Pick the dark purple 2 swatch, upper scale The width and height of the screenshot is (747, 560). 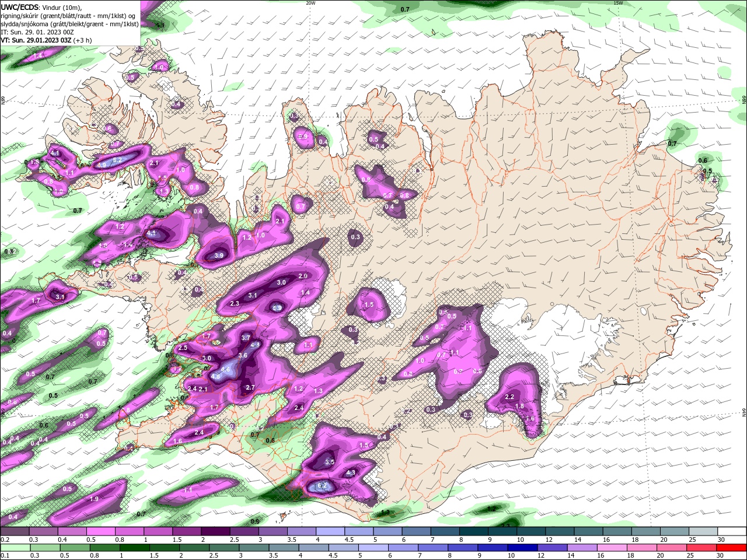click(x=215, y=531)
